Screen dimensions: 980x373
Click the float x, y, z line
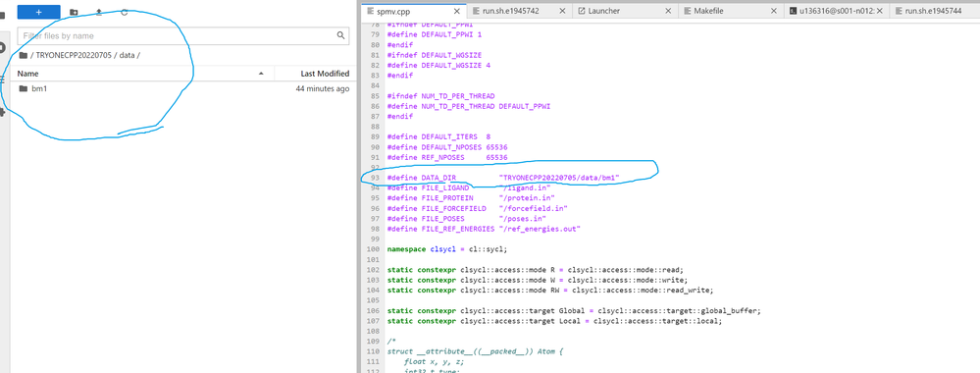pos(435,361)
